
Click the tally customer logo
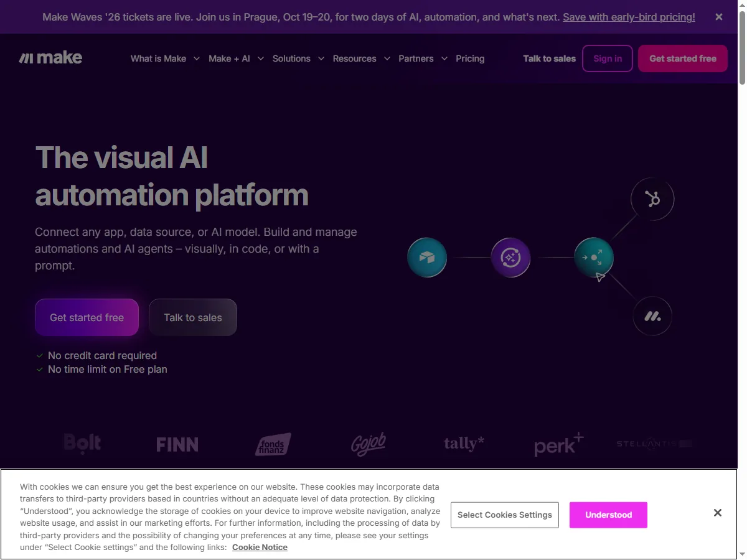click(464, 444)
